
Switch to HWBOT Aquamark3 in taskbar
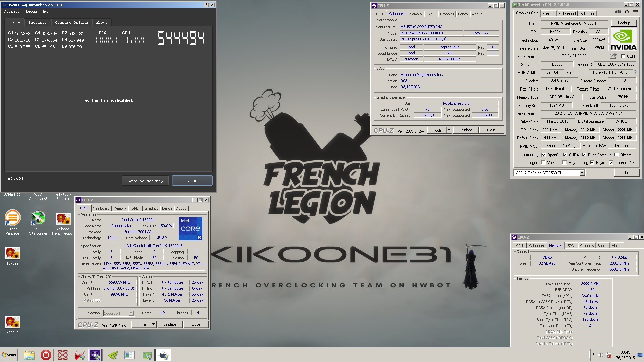click(x=163, y=355)
